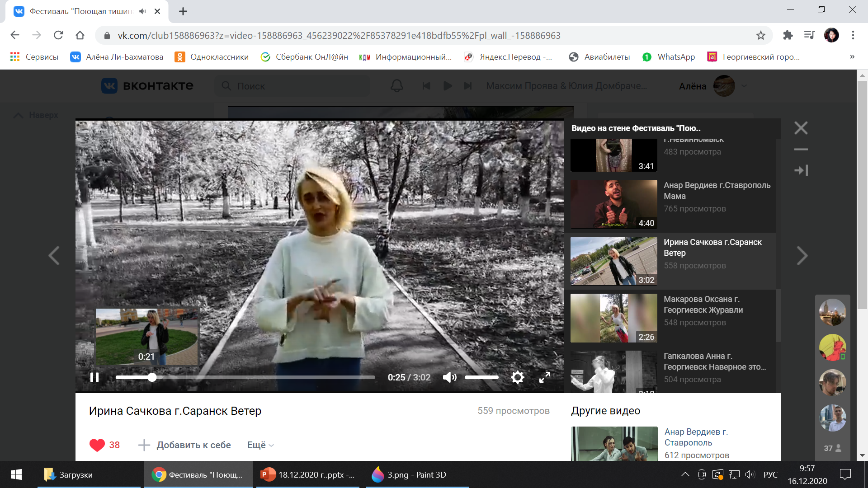Open the РУС language switcher
The width and height of the screenshot is (868, 488).
click(771, 474)
